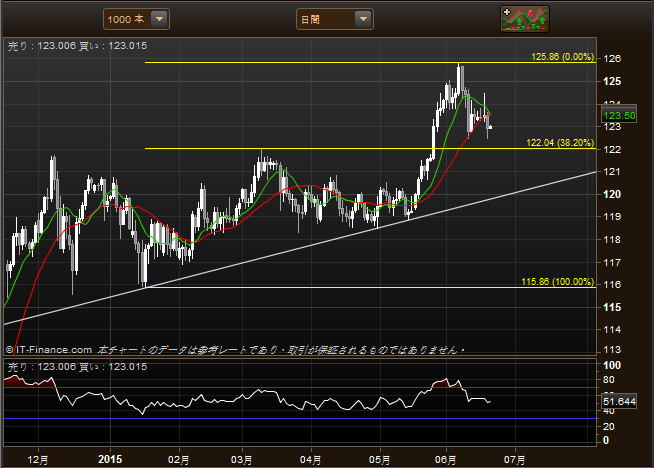Click the 120 price axis label
The width and height of the screenshot is (654, 468).
tap(612, 194)
